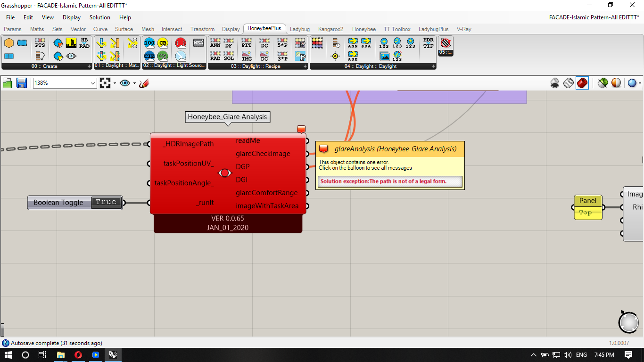This screenshot has width=644, height=362.
Task: Select the IMG image-based recipe icon
Action: pos(247,57)
